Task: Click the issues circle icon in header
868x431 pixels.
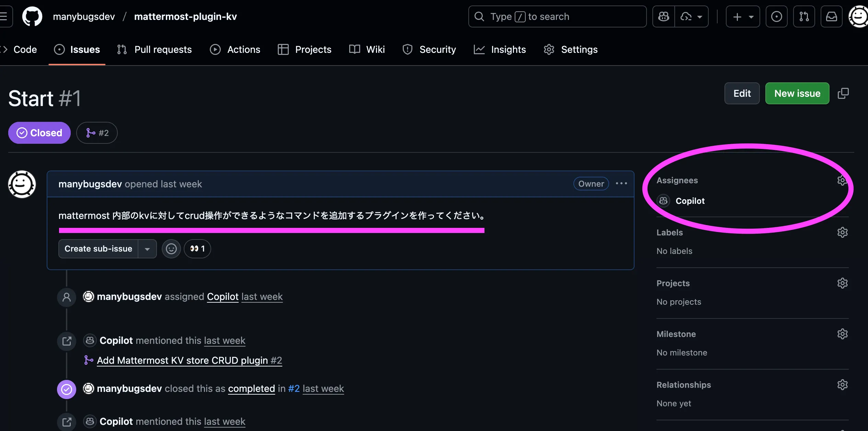Action: [x=776, y=16]
